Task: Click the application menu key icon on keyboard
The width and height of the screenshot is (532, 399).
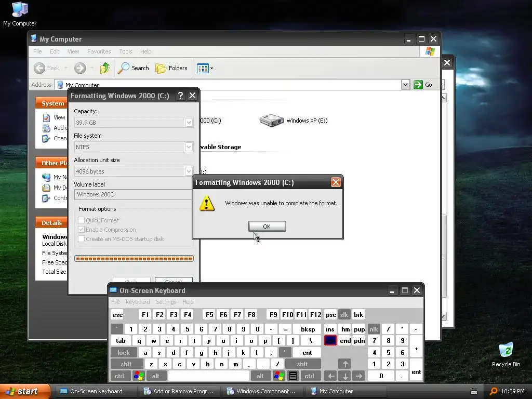Action: [293, 376]
